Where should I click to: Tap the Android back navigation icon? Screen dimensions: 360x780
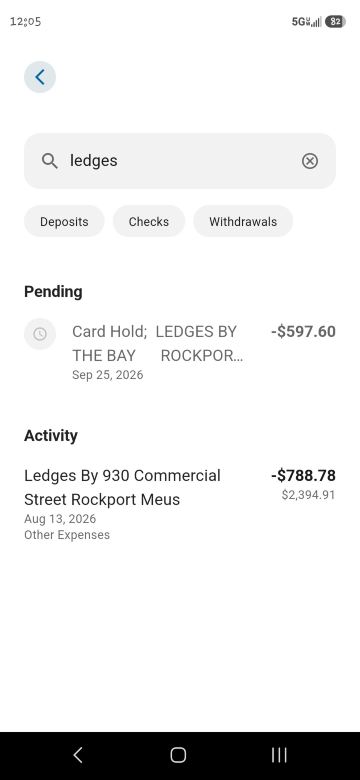click(78, 755)
